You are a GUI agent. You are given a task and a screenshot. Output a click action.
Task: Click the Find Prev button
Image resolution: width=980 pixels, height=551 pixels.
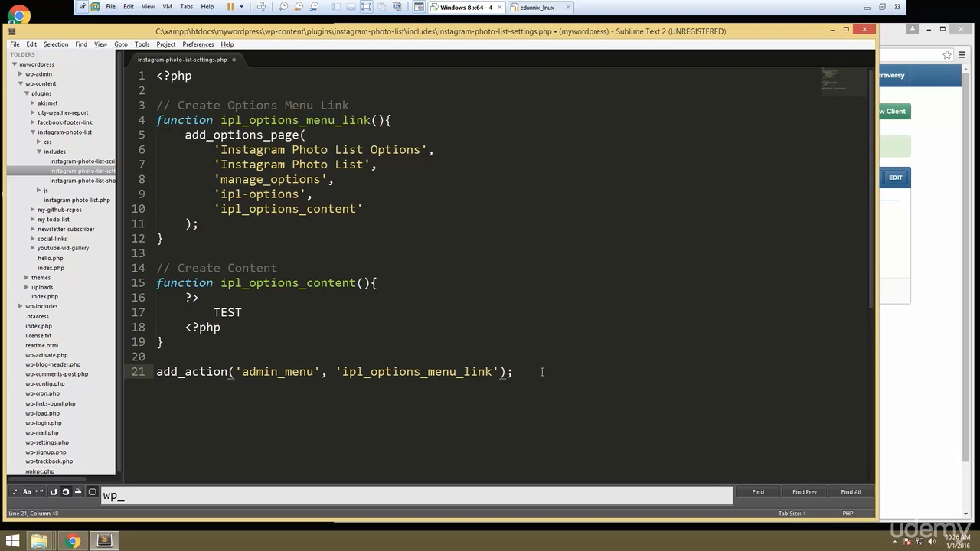805,492
